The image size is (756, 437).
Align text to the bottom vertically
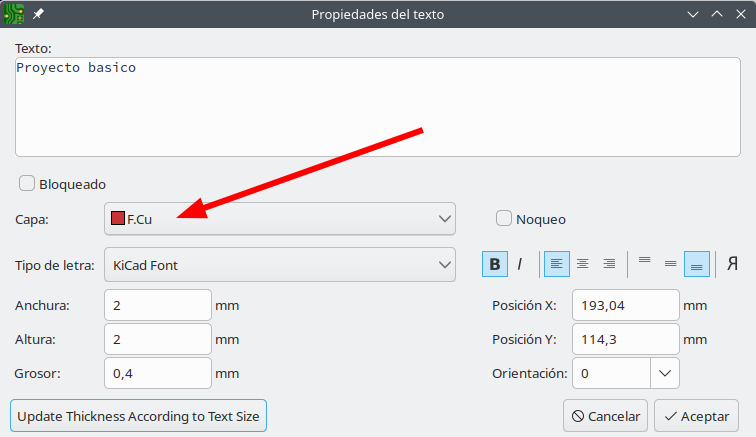(697, 265)
